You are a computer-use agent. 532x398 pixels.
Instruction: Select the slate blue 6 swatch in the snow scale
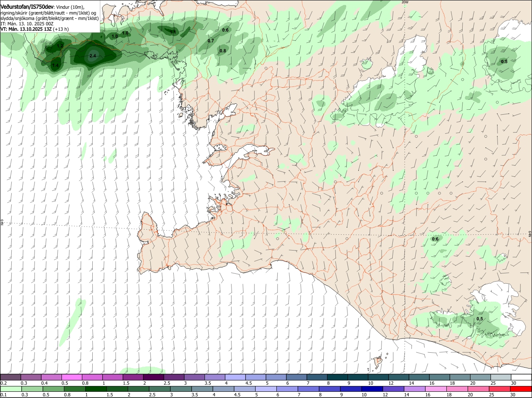(297, 377)
